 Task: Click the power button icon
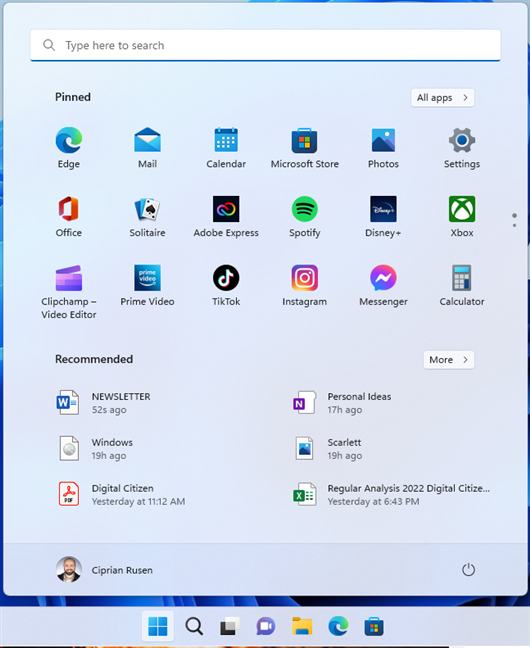click(x=468, y=570)
